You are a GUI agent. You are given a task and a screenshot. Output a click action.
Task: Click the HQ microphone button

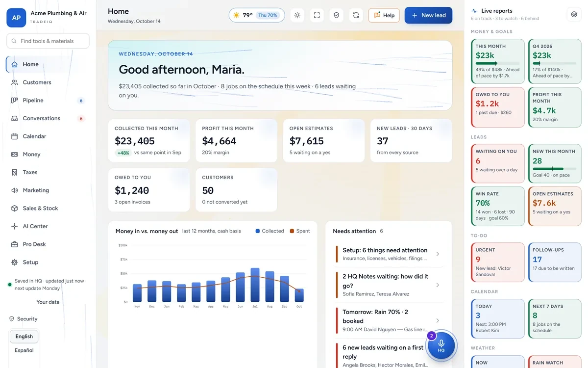(441, 345)
